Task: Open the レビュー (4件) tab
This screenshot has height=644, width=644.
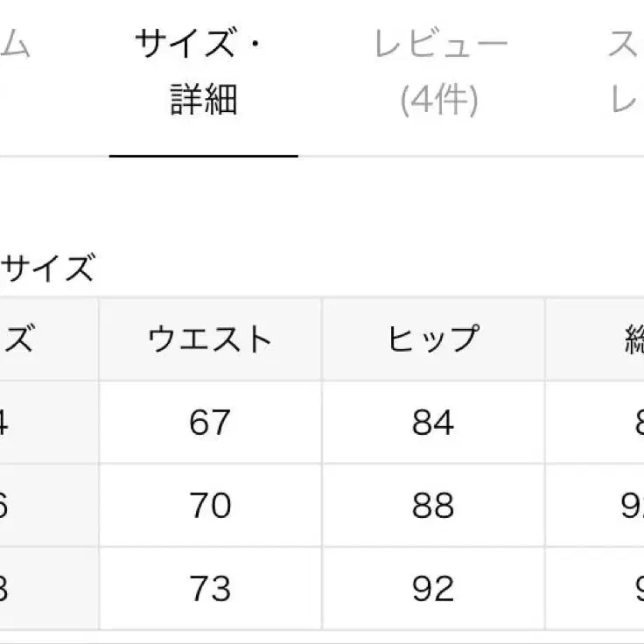Action: point(440,73)
